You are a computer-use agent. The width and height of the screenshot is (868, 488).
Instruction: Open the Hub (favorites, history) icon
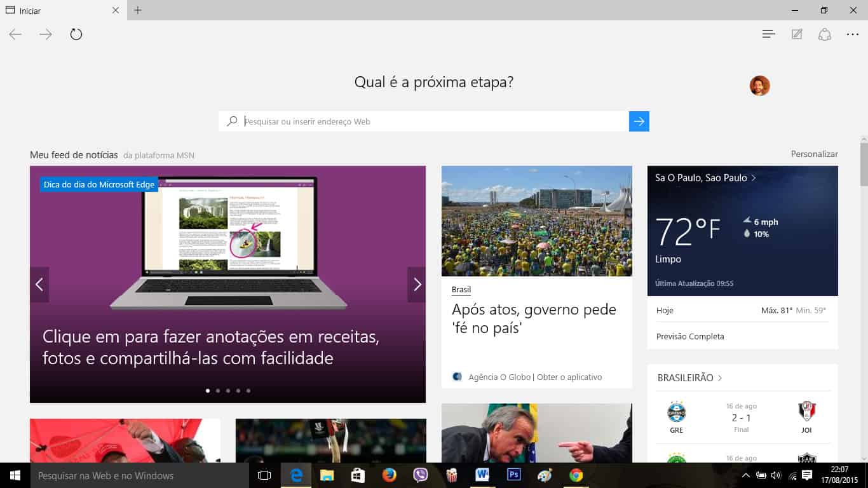769,34
